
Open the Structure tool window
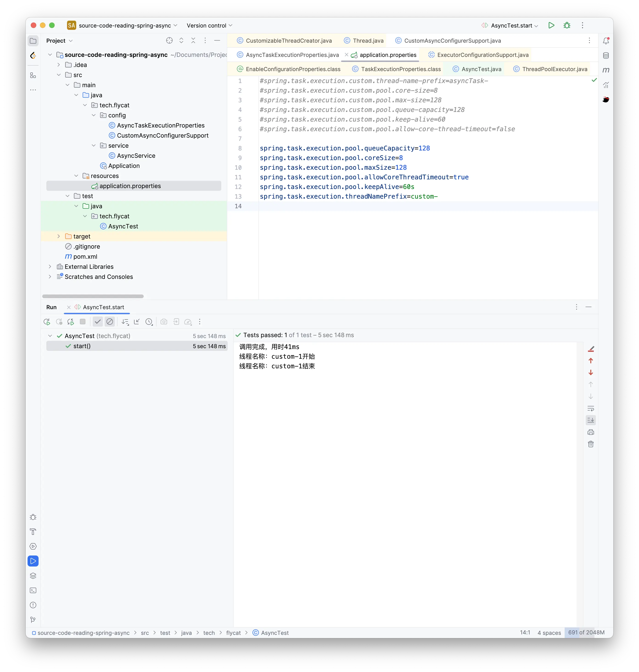33,75
